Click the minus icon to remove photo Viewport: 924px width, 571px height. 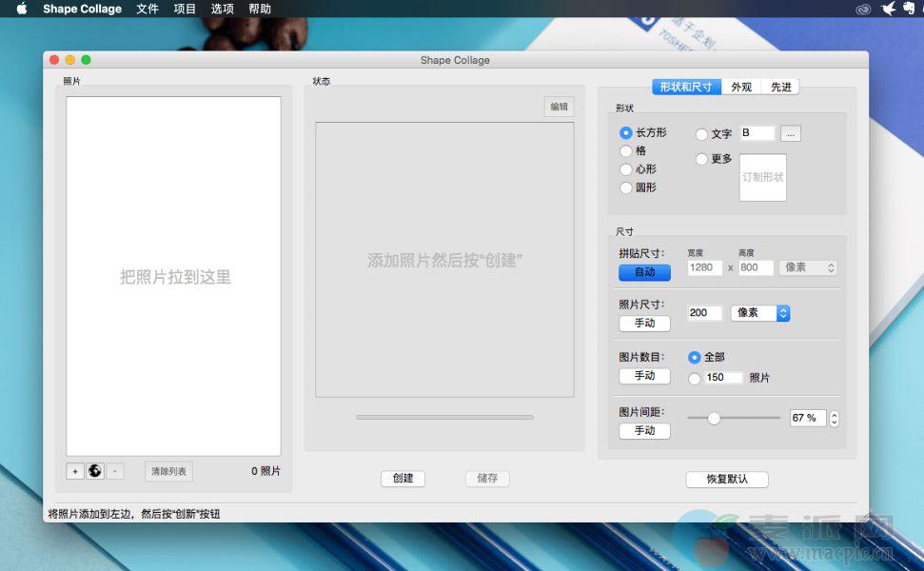[x=115, y=471]
